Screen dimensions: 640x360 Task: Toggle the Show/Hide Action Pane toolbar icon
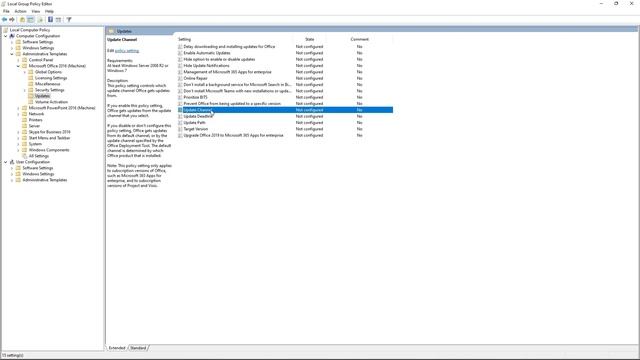click(x=58, y=20)
